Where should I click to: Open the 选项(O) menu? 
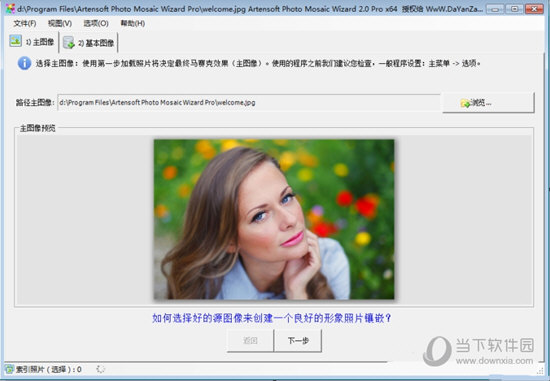[96, 24]
